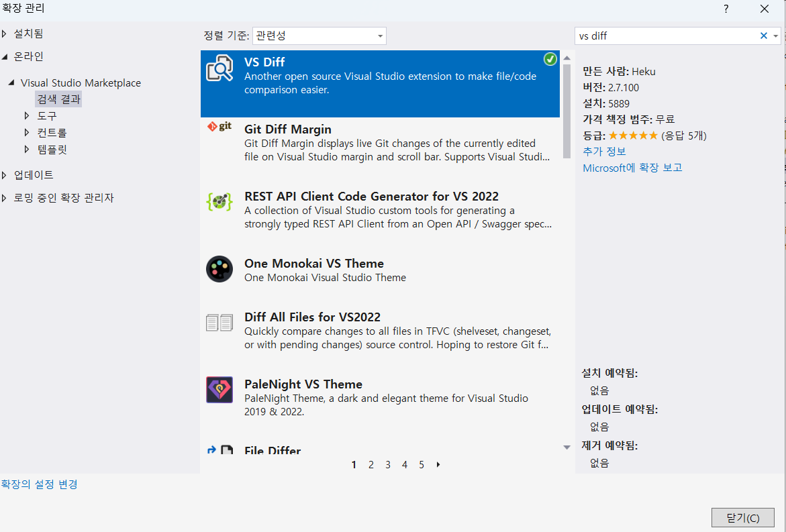Select Diff All Files for VS2022 title
The width and height of the screenshot is (786, 532).
[x=312, y=317]
